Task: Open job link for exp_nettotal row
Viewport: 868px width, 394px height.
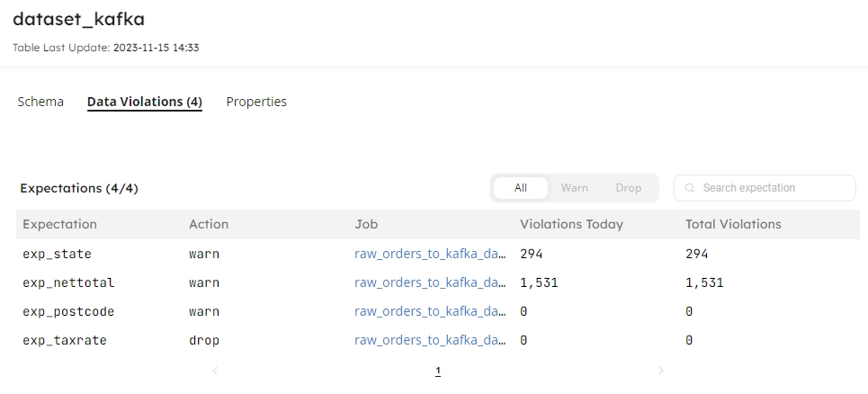Action: pos(430,282)
